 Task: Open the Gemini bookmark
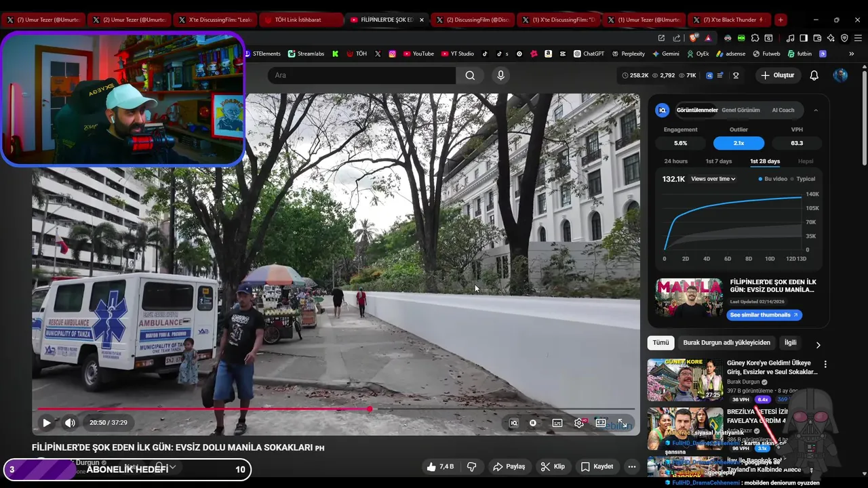666,54
